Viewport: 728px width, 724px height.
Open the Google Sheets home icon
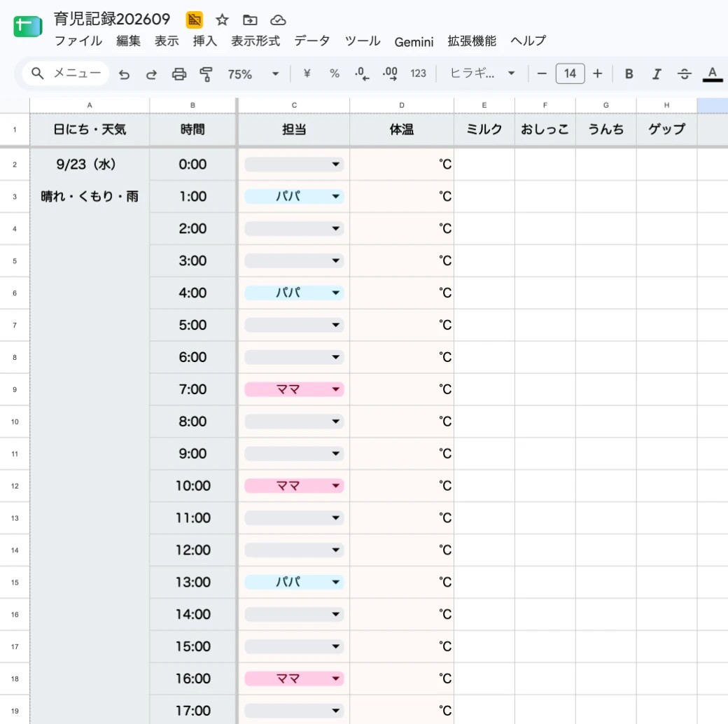[28, 26]
